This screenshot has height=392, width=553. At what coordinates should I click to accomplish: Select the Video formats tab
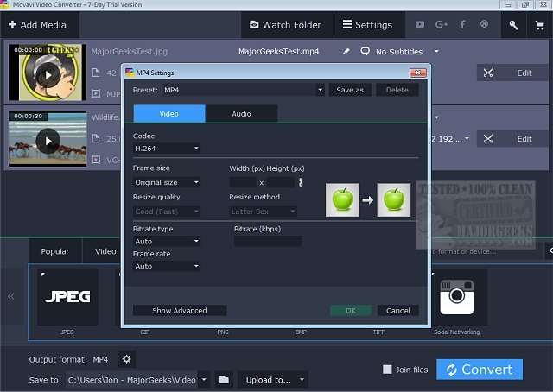click(105, 251)
